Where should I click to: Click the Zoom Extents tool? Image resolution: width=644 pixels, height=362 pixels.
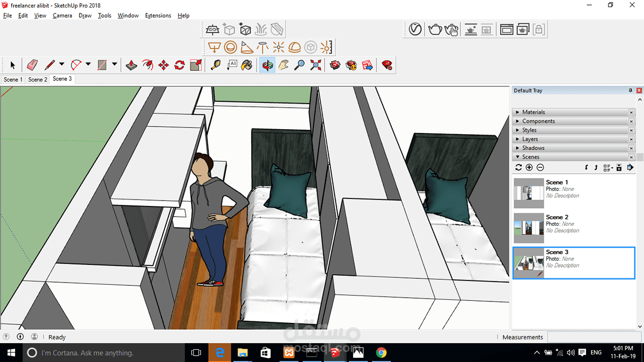[x=316, y=65]
